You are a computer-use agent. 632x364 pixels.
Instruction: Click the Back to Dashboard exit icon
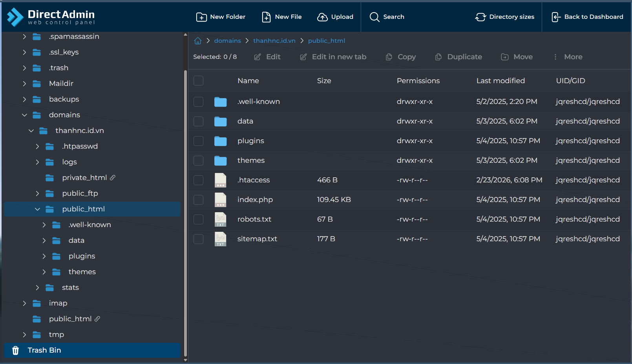pyautogui.click(x=556, y=17)
